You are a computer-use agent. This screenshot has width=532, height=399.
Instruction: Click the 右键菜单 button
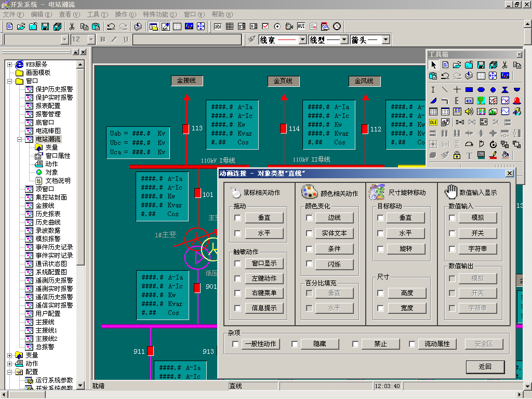point(264,293)
